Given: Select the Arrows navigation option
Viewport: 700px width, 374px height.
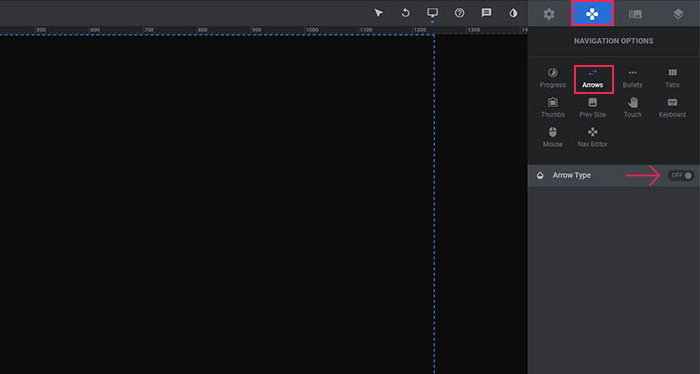Looking at the screenshot, I should coord(593,79).
